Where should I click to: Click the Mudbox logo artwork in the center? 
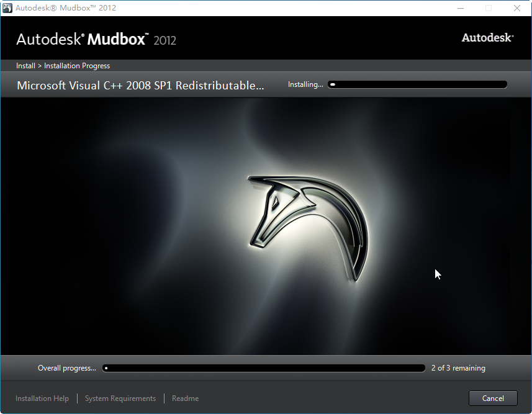coord(308,228)
